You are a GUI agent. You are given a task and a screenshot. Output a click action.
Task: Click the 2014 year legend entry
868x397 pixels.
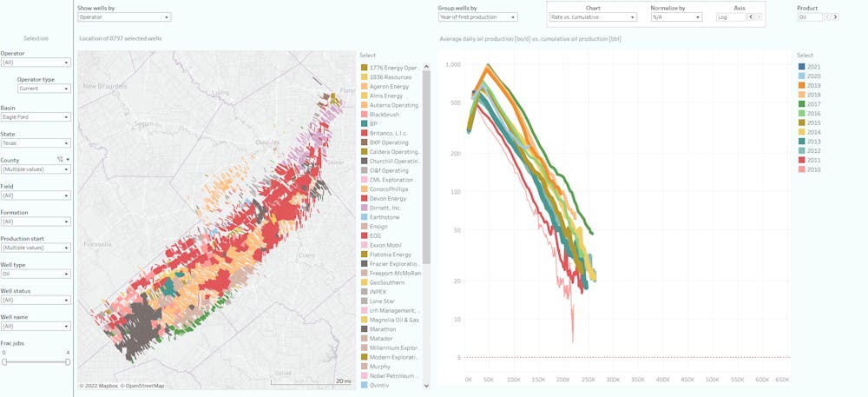(809, 132)
